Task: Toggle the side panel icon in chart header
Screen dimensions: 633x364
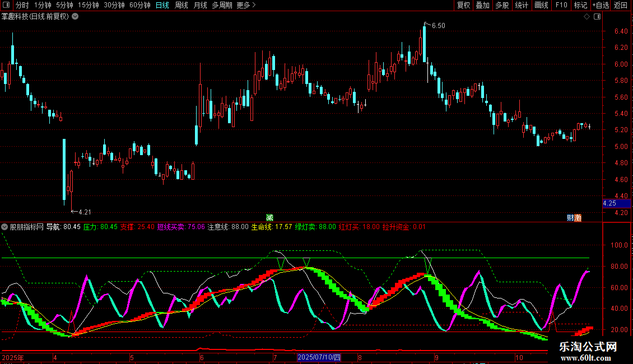Action: coord(597,17)
